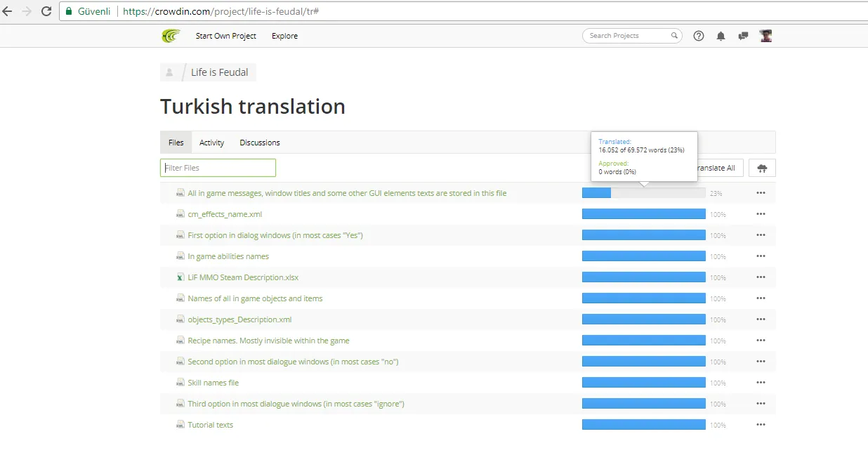
Task: Switch to the Discussions tab
Action: [260, 143]
